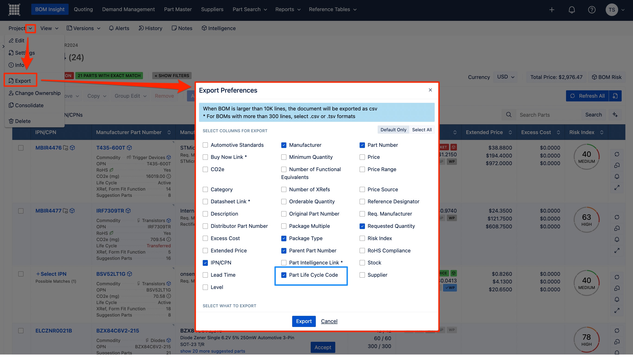
Task: Refresh the MBIR4477 row via refresh icon
Action: coord(617,217)
